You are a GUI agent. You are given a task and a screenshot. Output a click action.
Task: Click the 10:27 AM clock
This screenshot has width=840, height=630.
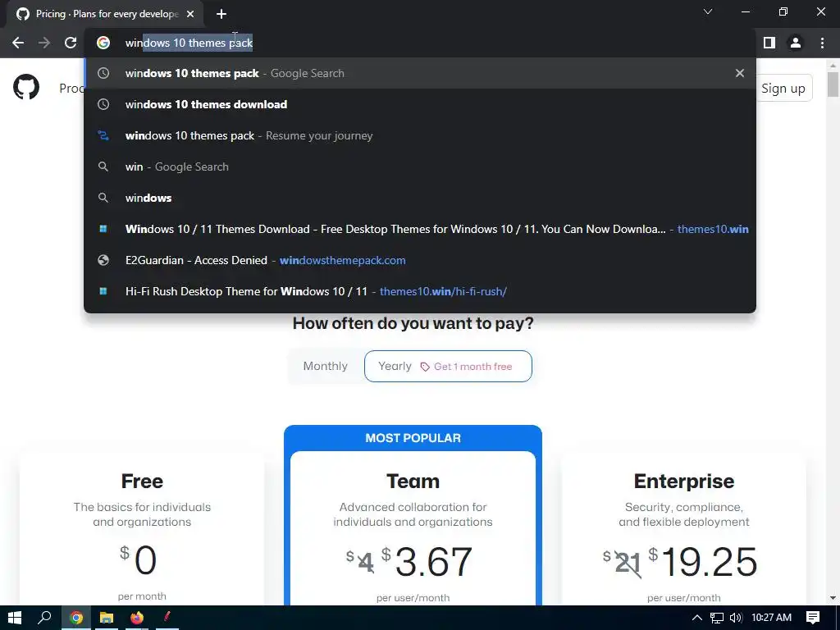pyautogui.click(x=771, y=618)
